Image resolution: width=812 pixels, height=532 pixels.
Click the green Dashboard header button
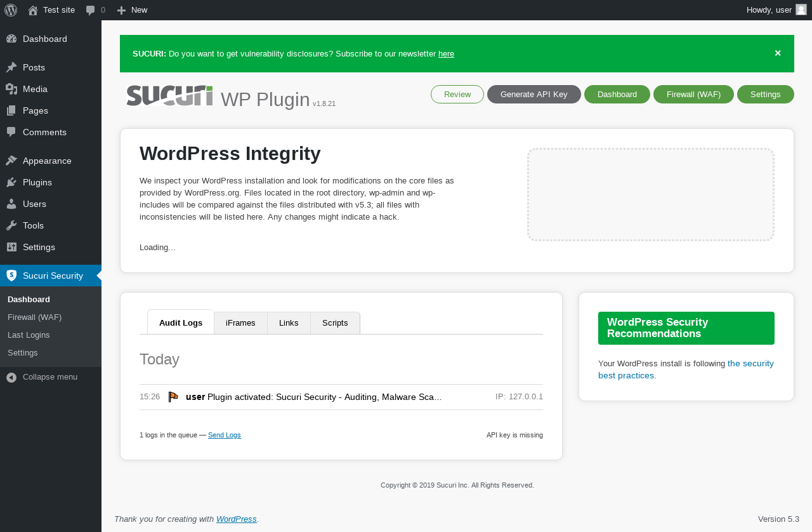(617, 94)
